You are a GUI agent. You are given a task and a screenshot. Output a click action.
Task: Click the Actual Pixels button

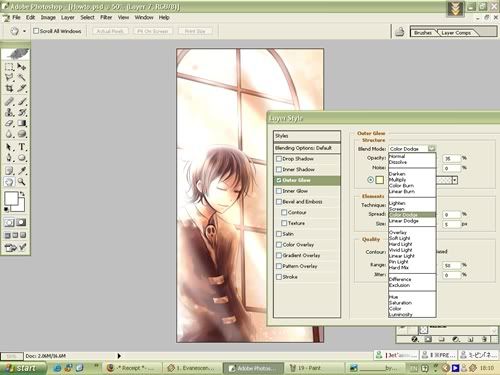(x=110, y=31)
